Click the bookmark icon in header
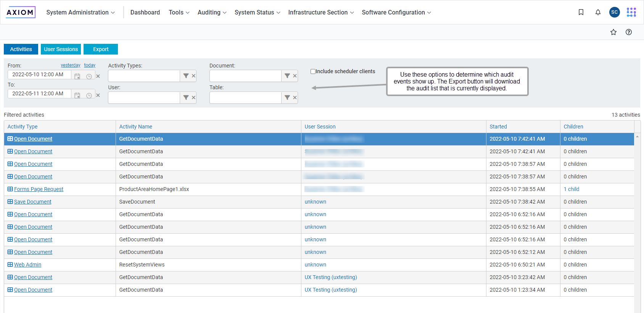Screen dimensions: 644x313 click(x=581, y=12)
